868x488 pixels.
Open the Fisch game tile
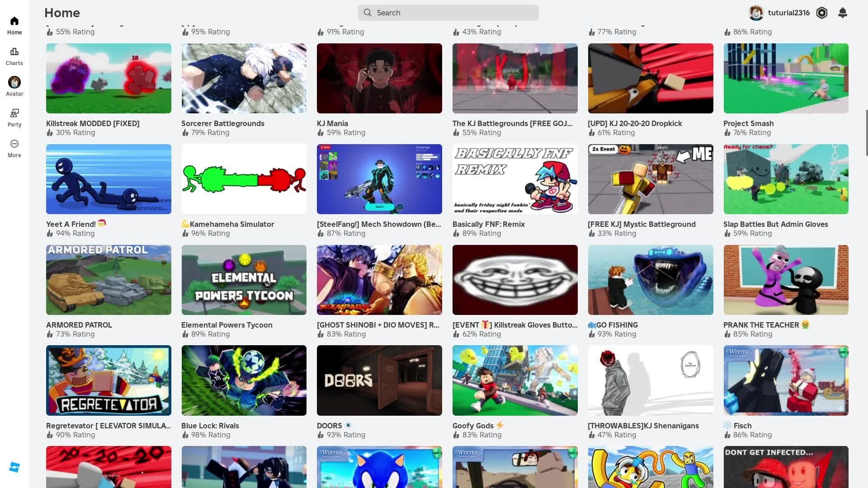786,380
